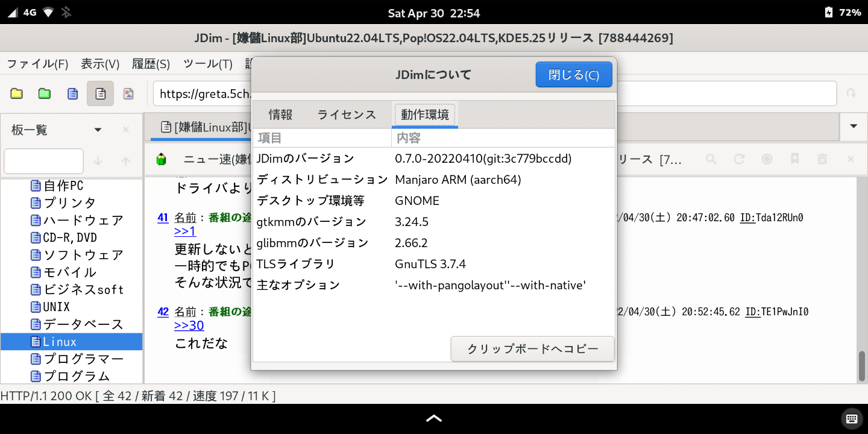
Task: Click the stop loading circle icon
Action: [767, 159]
